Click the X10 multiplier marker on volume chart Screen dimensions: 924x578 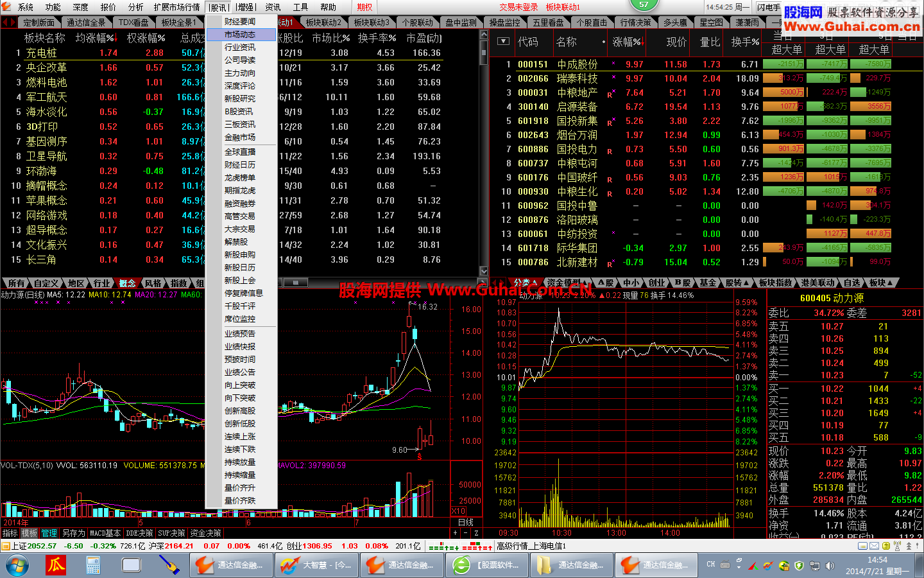tap(458, 511)
